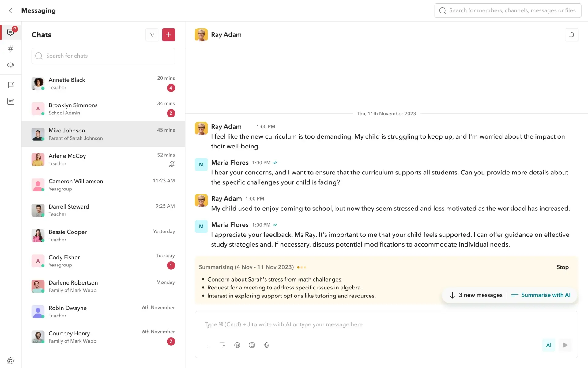Jump down to the 3 new messages
The height and width of the screenshot is (368, 588).
(x=476, y=295)
